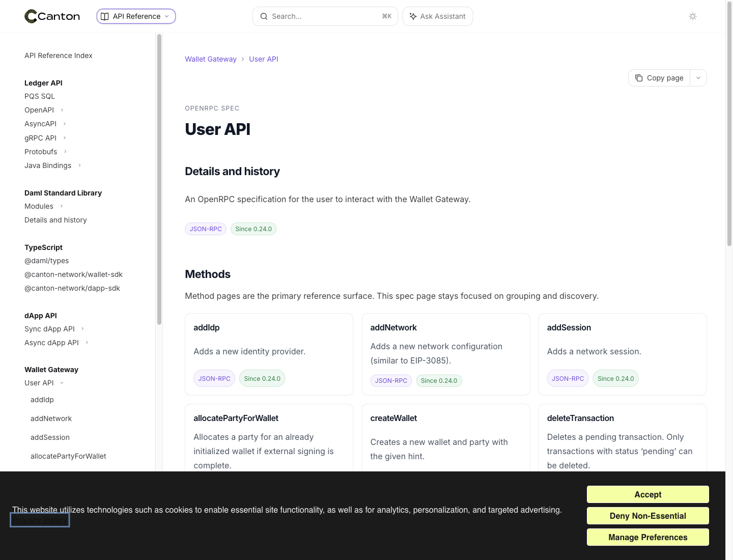Click the Details and history heading

232,172
